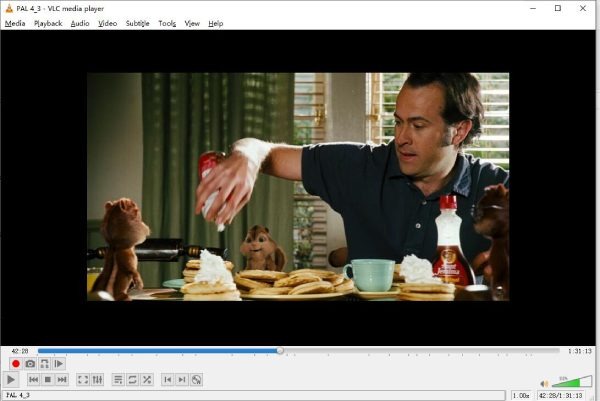Viewport: 600px width, 401px height.
Task: Open the Audio menu
Action: click(x=80, y=23)
